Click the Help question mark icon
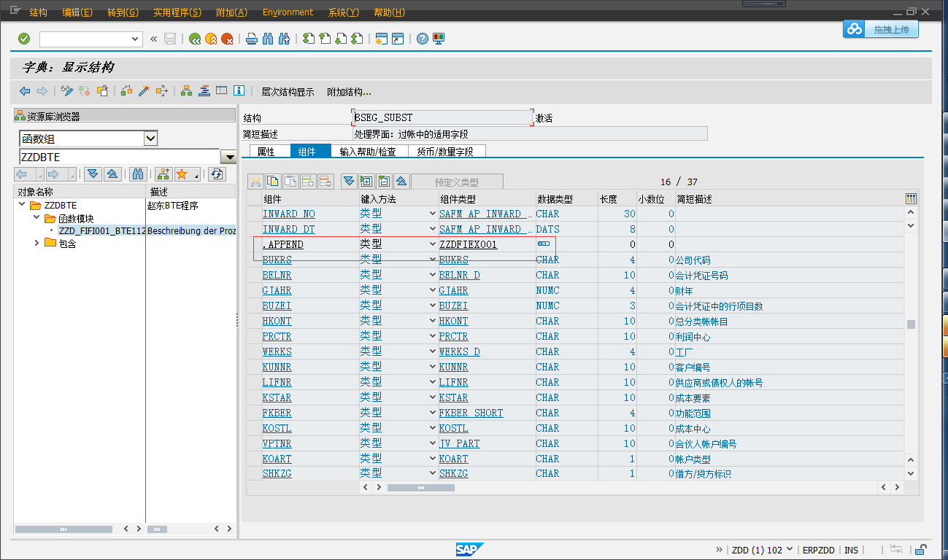 [x=422, y=38]
